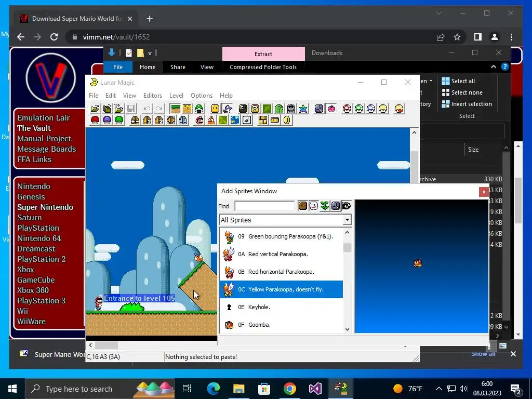Click the level editor horizontal scrollbar thumb
This screenshot has width=532, height=399.
107,345
